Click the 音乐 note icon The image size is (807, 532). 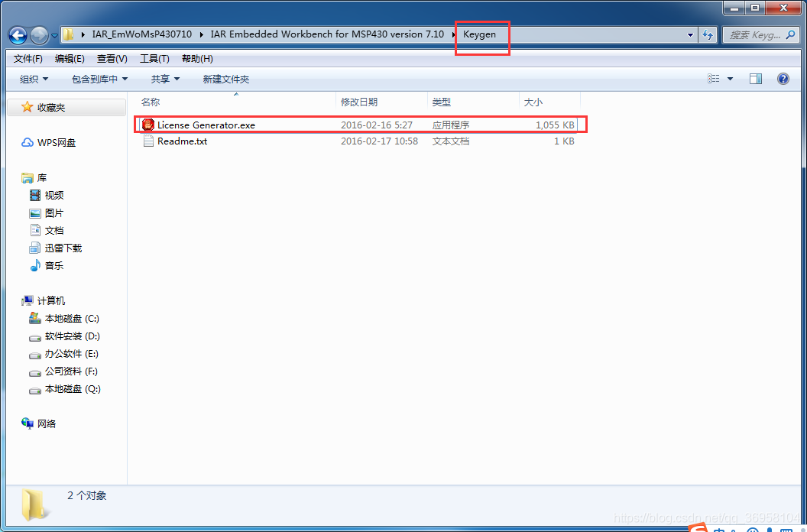pyautogui.click(x=35, y=265)
